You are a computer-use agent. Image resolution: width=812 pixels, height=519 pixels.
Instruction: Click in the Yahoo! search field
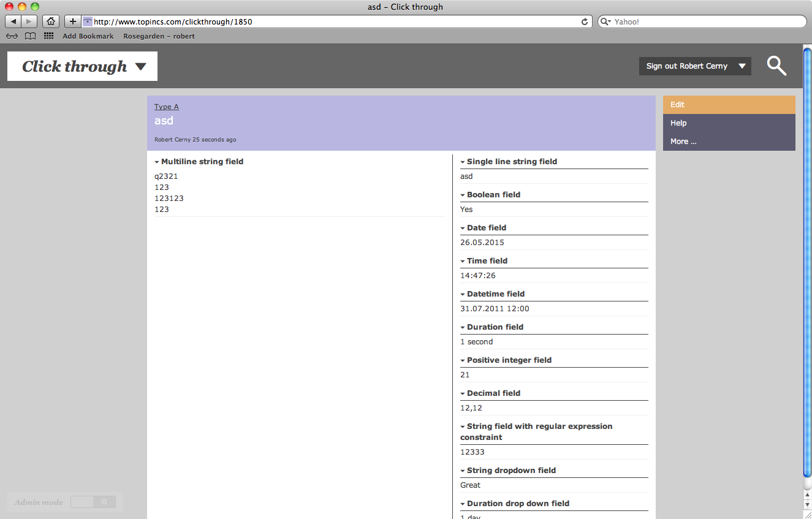tap(705, 21)
